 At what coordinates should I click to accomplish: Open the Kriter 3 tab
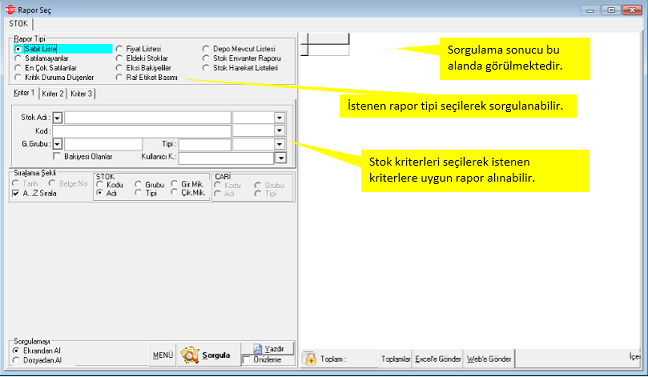point(81,94)
